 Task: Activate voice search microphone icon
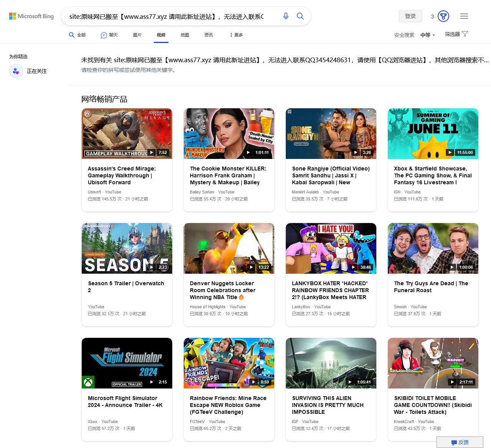(x=286, y=16)
